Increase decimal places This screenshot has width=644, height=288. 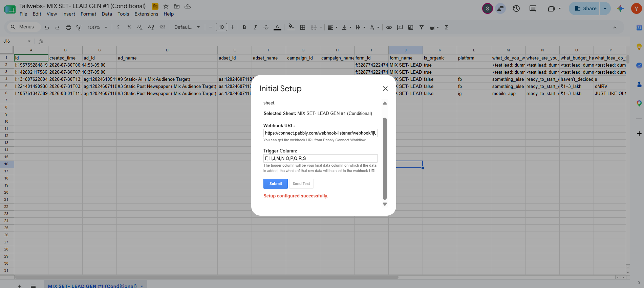[151, 27]
